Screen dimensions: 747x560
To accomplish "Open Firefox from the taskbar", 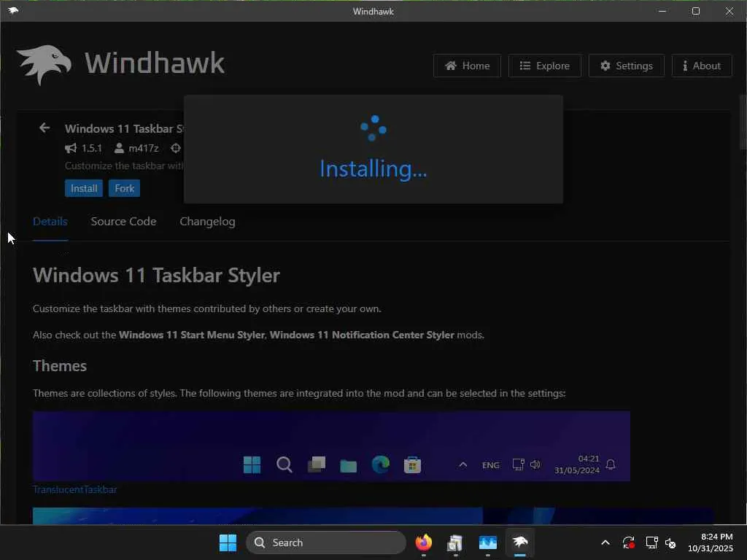I will coord(424,542).
